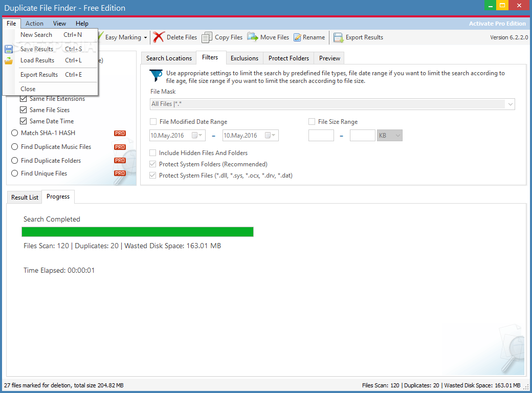The image size is (532, 393).
Task: Choose Load Results menu entry
Action: (51, 60)
